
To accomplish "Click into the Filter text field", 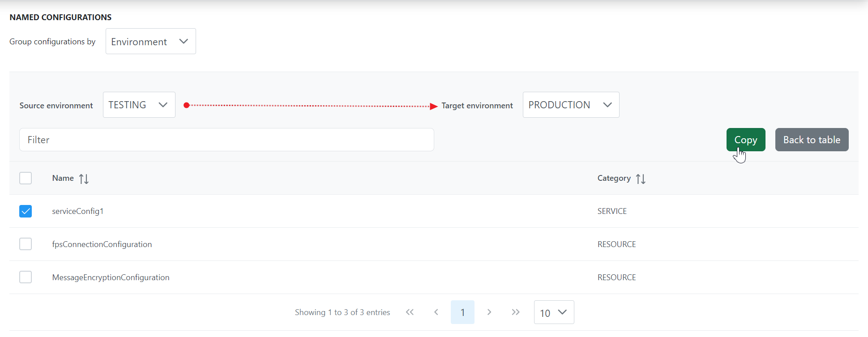I will pos(227,140).
